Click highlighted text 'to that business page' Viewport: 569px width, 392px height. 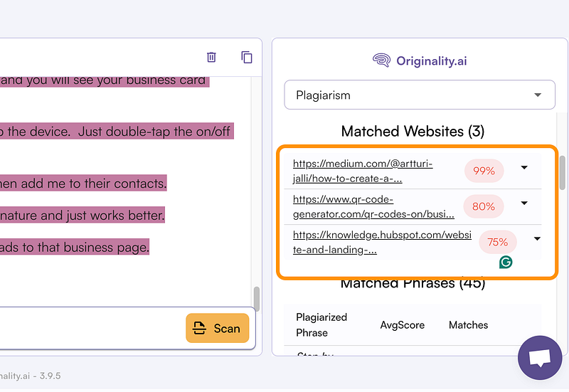(x=85, y=247)
